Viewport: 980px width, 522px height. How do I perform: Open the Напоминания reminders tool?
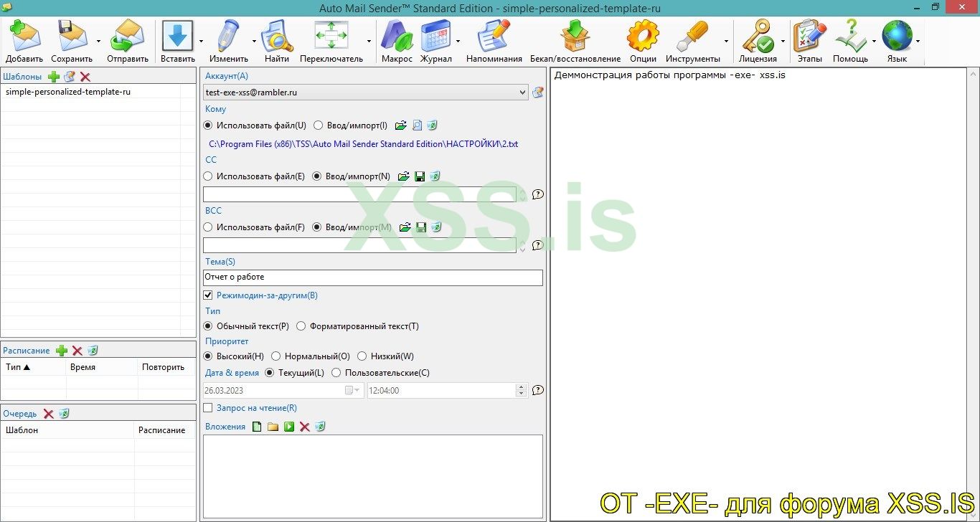click(494, 35)
